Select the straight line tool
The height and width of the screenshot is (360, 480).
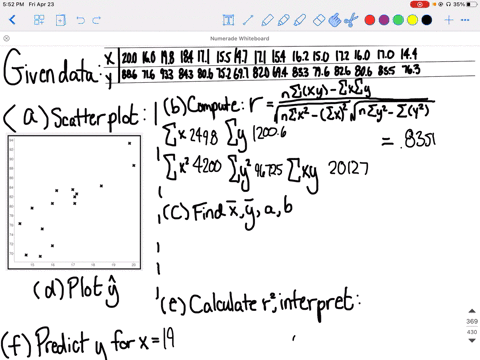[248, 20]
